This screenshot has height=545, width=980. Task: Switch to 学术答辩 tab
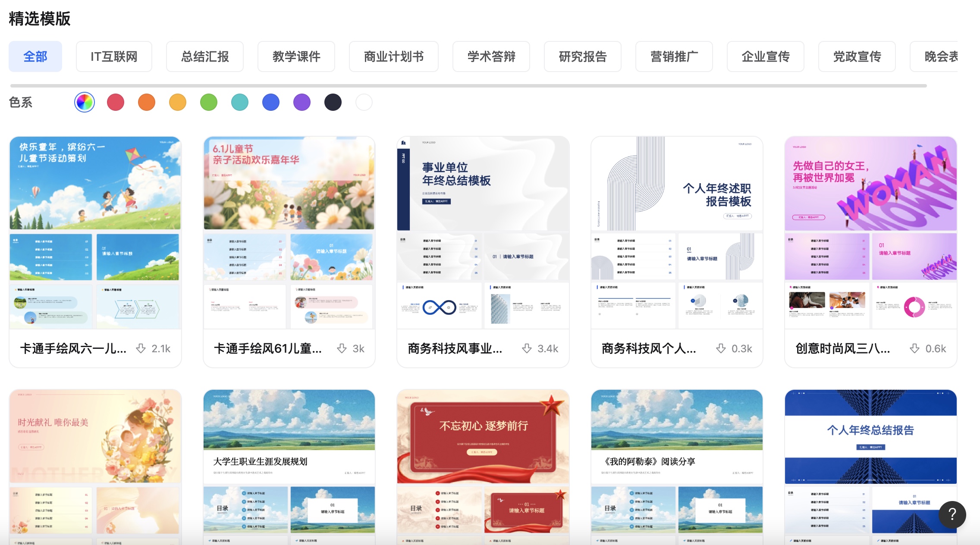(x=491, y=56)
